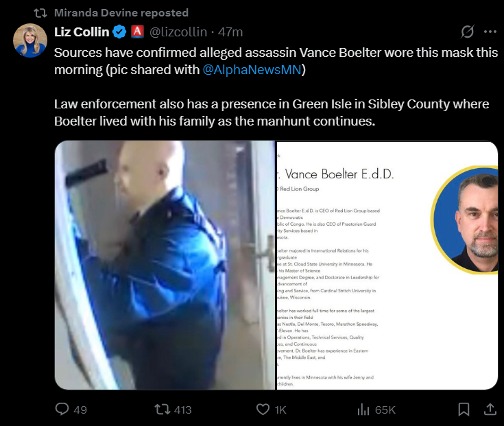View post analytics bar chart icon
Image resolution: width=504 pixels, height=426 pixels.
pyautogui.click(x=363, y=410)
